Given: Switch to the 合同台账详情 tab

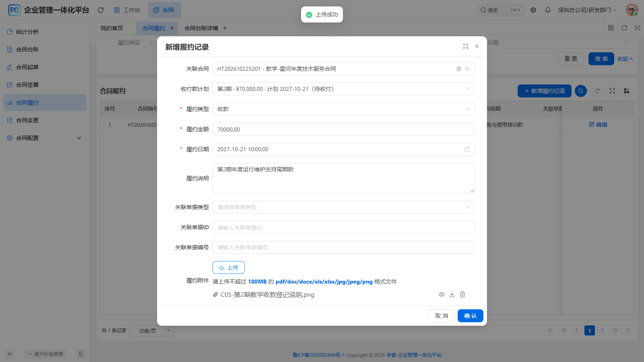Looking at the screenshot, I should coord(201,28).
